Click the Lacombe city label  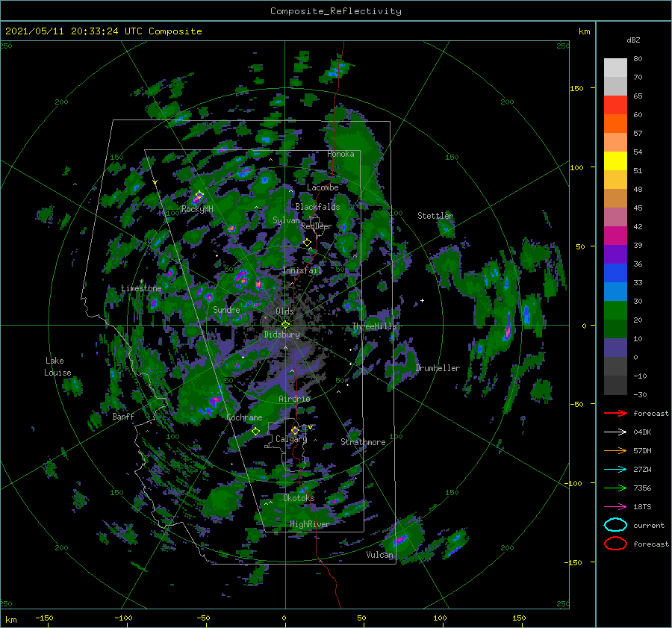[323, 187]
